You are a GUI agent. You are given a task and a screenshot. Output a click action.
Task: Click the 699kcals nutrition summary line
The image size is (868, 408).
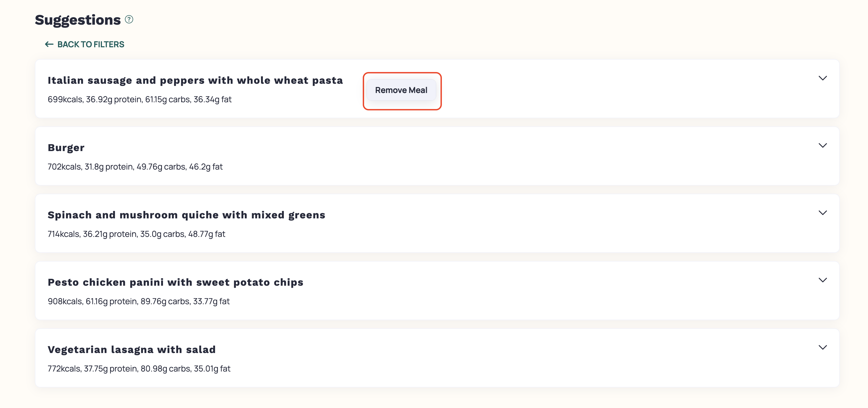click(x=140, y=99)
